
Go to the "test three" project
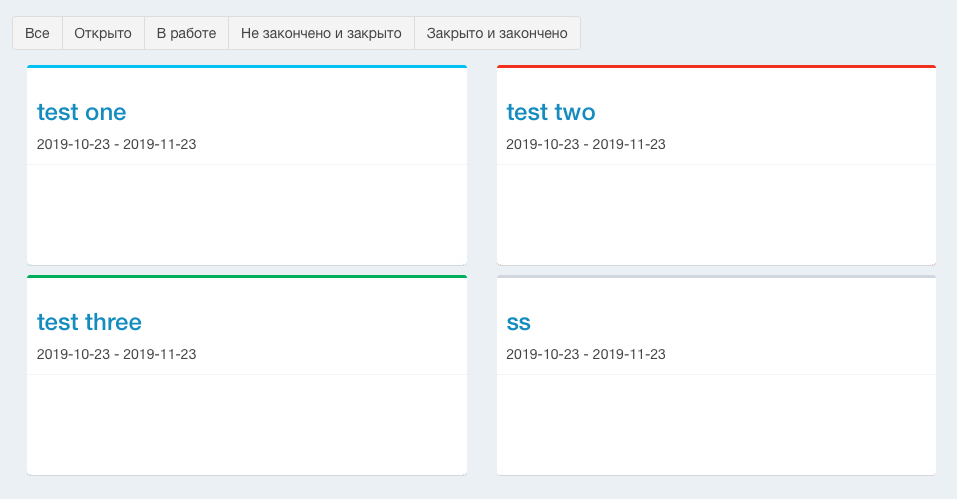(89, 322)
